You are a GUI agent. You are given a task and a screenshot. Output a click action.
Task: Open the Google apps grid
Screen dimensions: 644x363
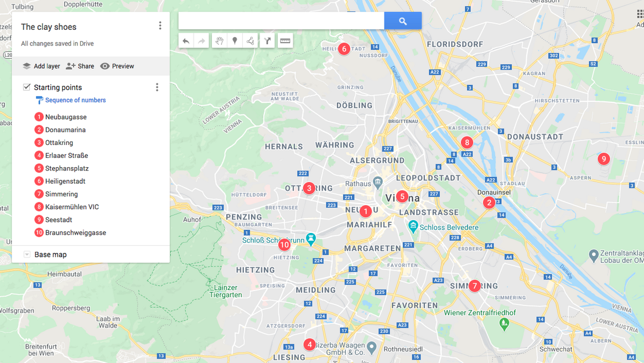[x=640, y=14]
